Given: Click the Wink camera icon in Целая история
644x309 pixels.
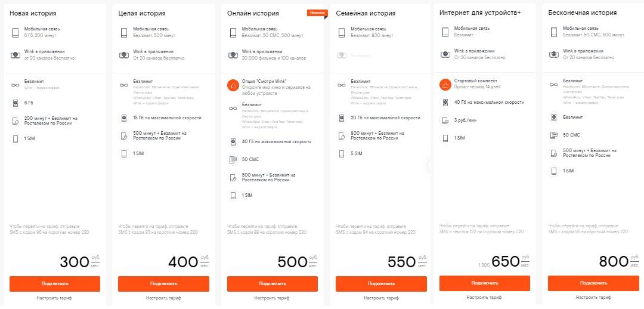Looking at the screenshot, I should pyautogui.click(x=124, y=55).
